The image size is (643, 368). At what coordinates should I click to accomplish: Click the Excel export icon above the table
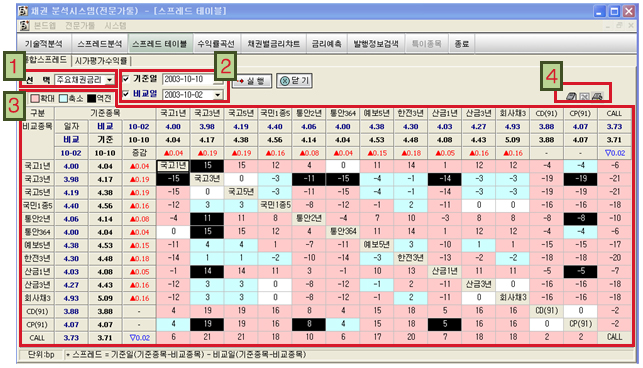584,97
